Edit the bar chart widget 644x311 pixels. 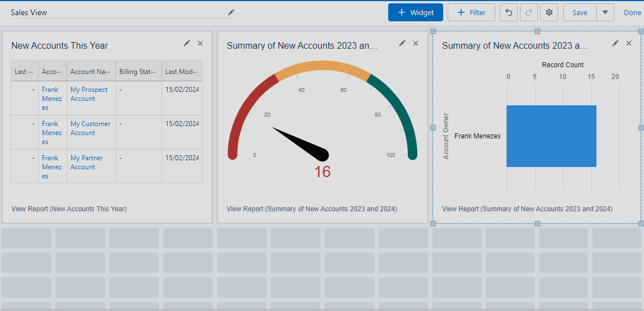(x=615, y=43)
